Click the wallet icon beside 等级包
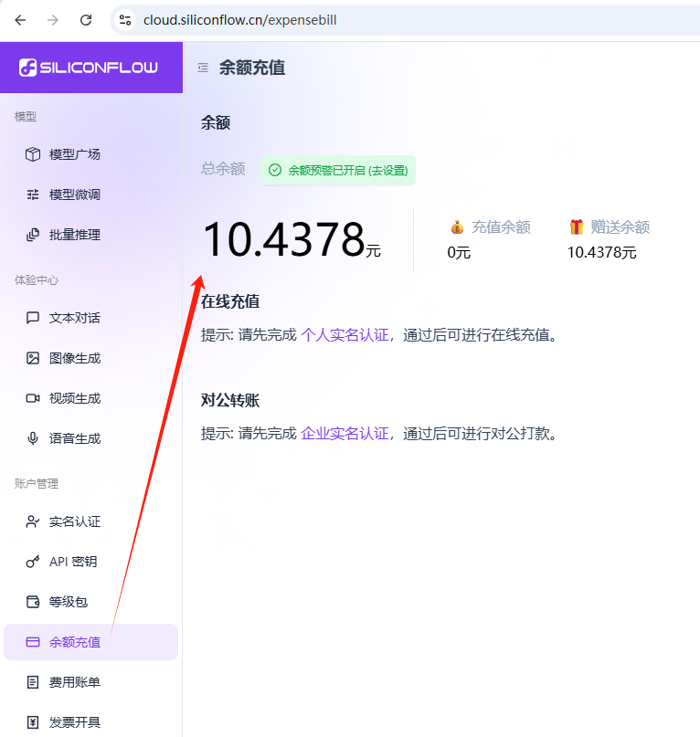Screen dimensions: 700x737 point(33,602)
